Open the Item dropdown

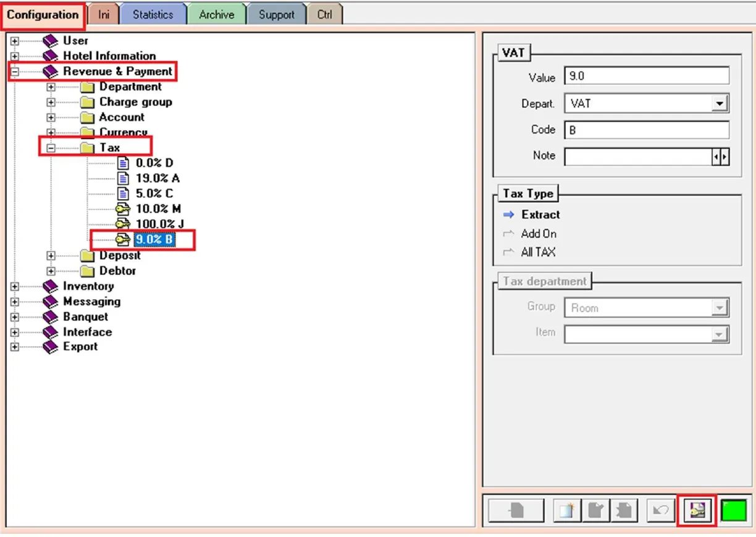pos(720,334)
